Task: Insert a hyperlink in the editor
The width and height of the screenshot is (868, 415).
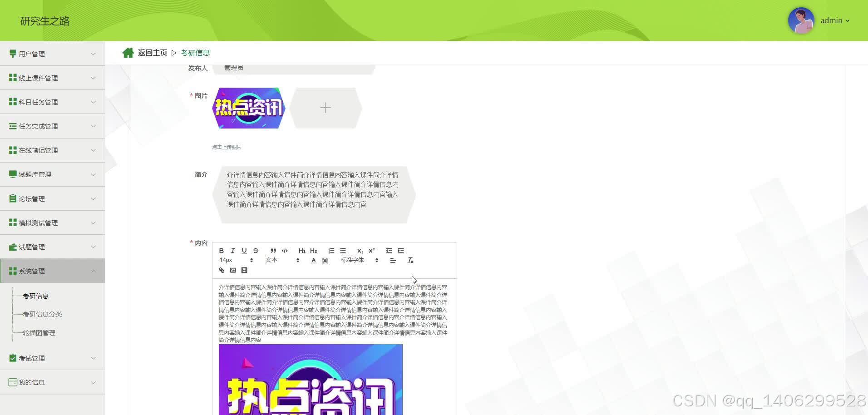Action: click(222, 270)
